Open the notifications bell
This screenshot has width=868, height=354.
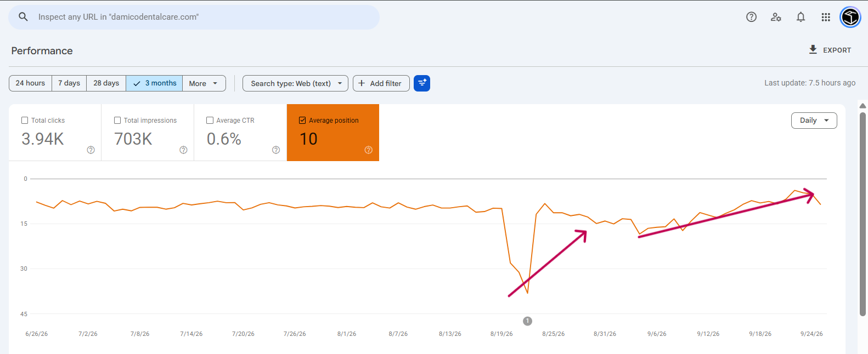(x=801, y=17)
